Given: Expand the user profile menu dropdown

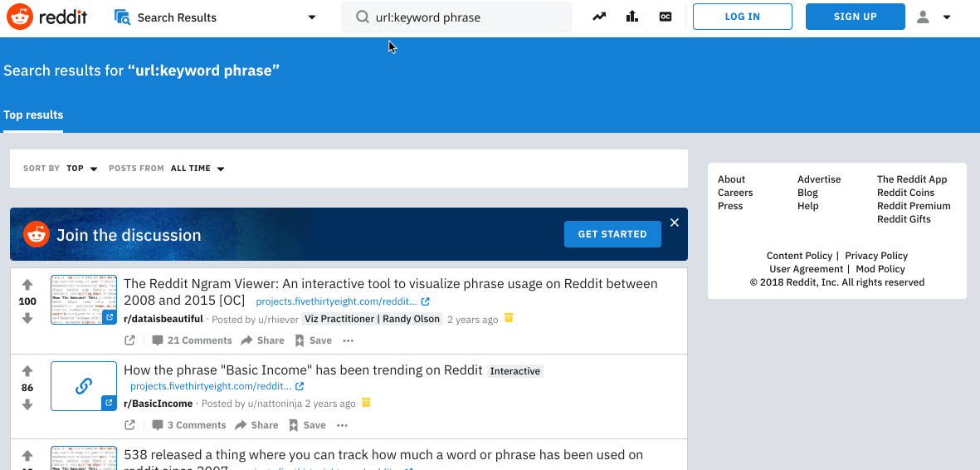Looking at the screenshot, I should coord(934,17).
